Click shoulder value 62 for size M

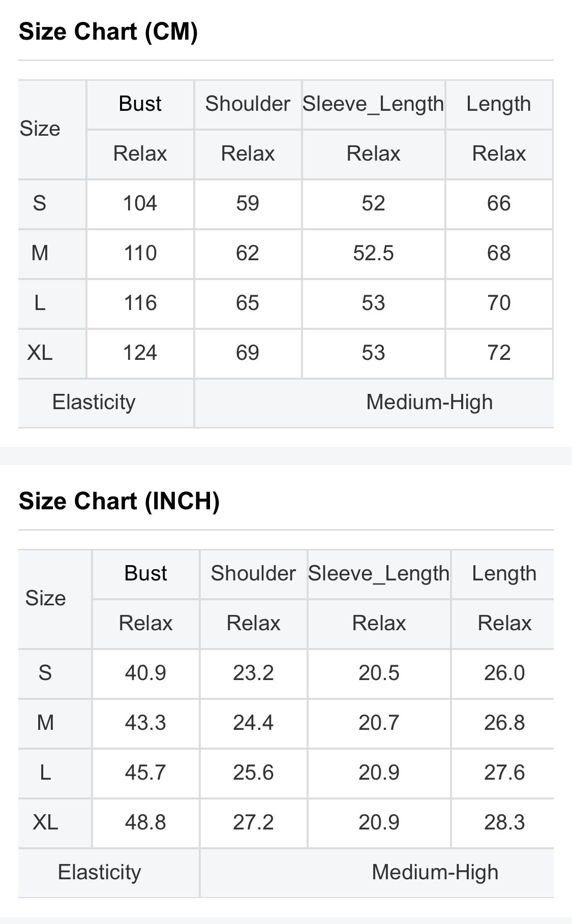click(x=248, y=254)
